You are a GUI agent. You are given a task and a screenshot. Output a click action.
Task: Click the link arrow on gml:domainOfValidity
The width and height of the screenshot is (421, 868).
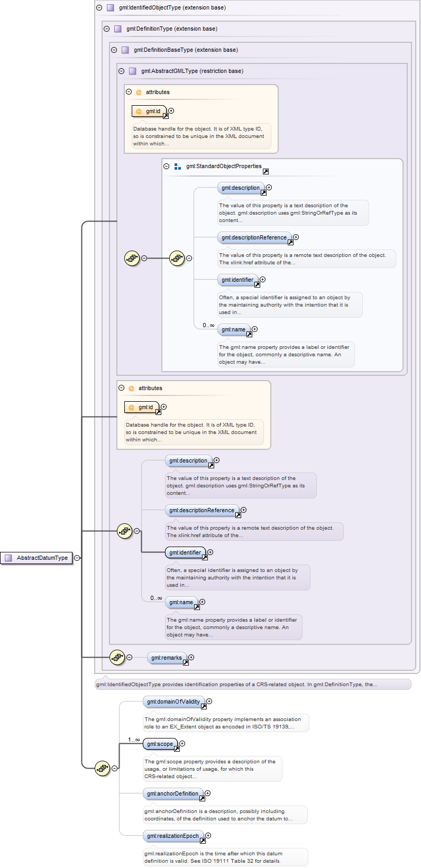[x=204, y=706]
